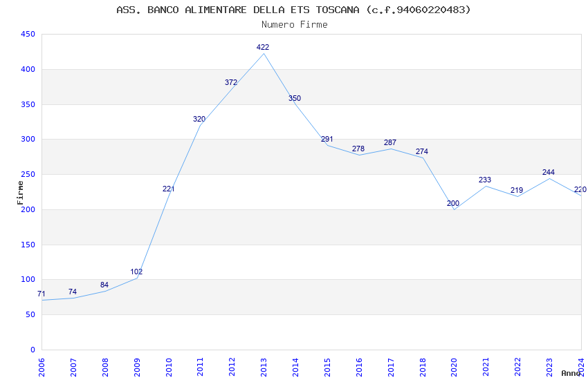This screenshot has width=588, height=380.
Task: Click data label 71 for 2006
Action: coord(42,294)
